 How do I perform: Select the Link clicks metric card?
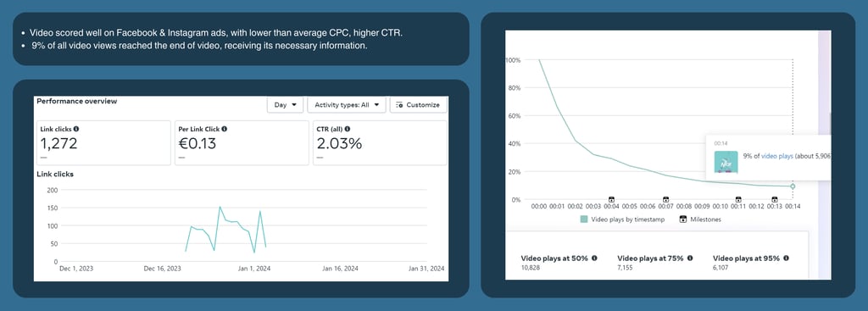click(103, 142)
